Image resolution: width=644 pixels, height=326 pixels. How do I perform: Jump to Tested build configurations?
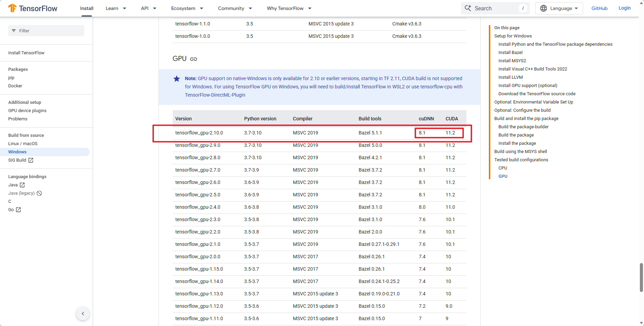(x=521, y=160)
